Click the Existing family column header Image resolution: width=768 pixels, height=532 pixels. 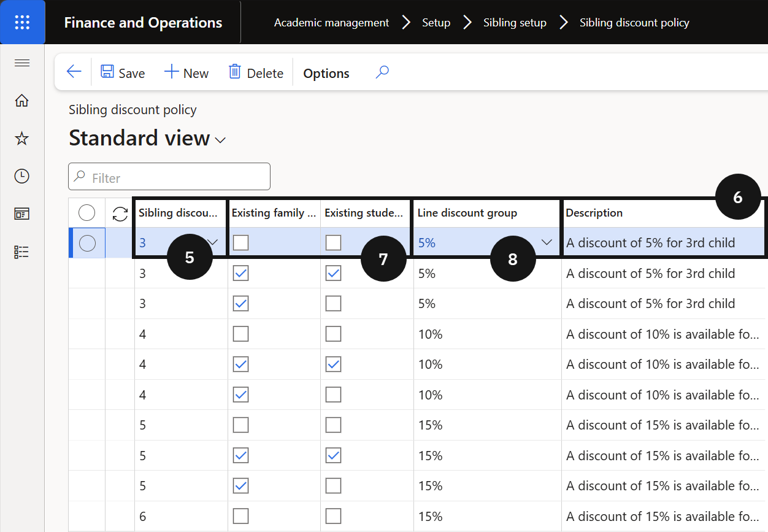click(274, 213)
